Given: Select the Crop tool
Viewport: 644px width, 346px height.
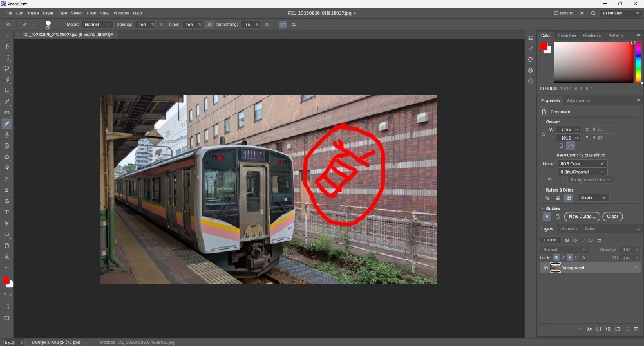Looking at the screenshot, I should coord(6,91).
